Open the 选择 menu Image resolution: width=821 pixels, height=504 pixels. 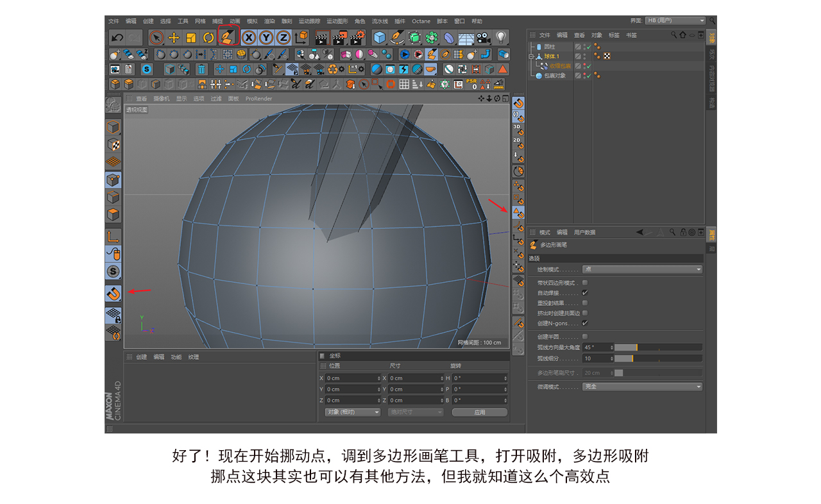pyautogui.click(x=165, y=21)
